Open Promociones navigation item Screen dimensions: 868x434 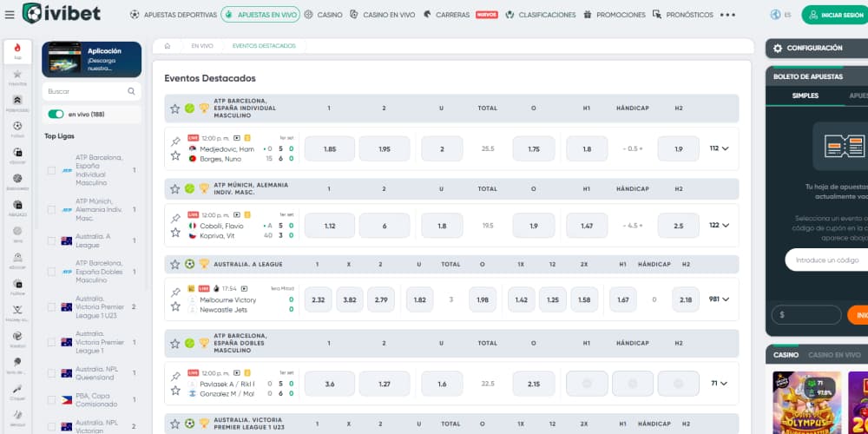tap(615, 15)
